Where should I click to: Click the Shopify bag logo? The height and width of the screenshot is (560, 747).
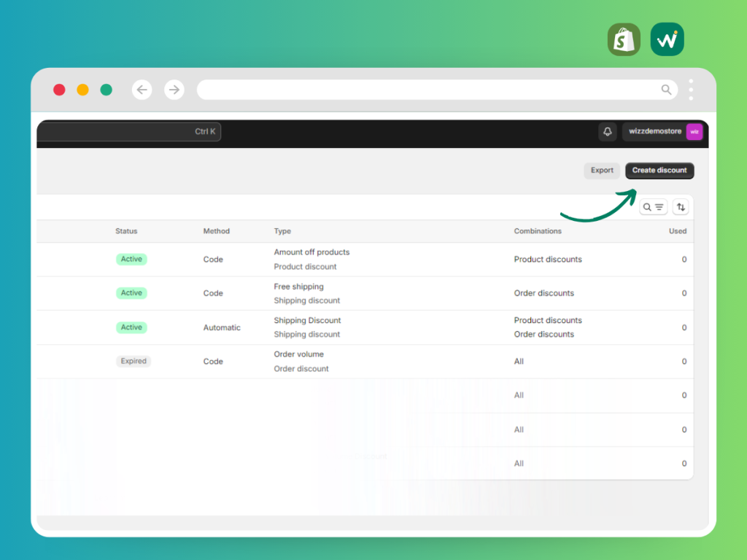click(x=624, y=39)
